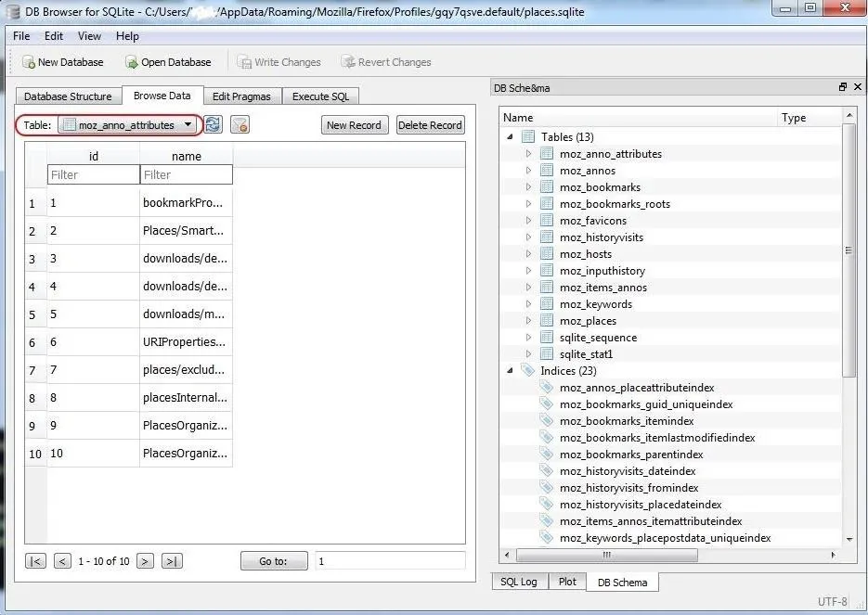Viewport: 868px width, 615px height.
Task: Click the moz_places table icon in schema
Action: [547, 321]
